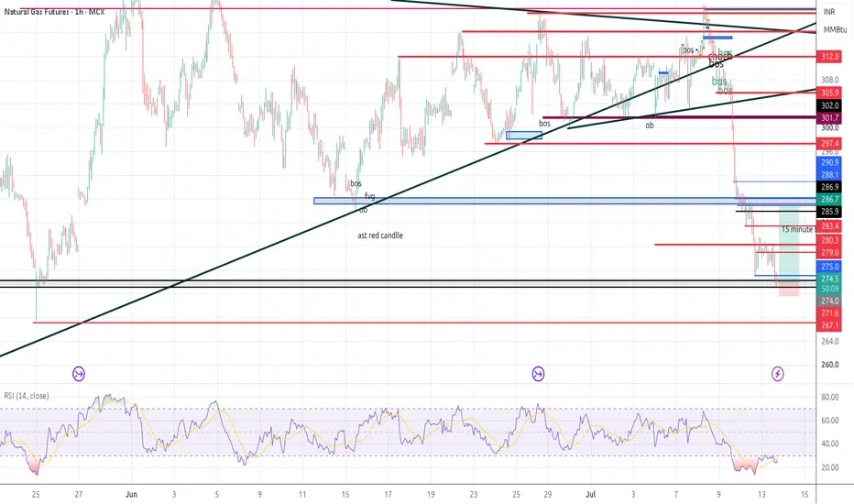Select the 288.1 blue price label
The image size is (854, 504).
[829, 175]
